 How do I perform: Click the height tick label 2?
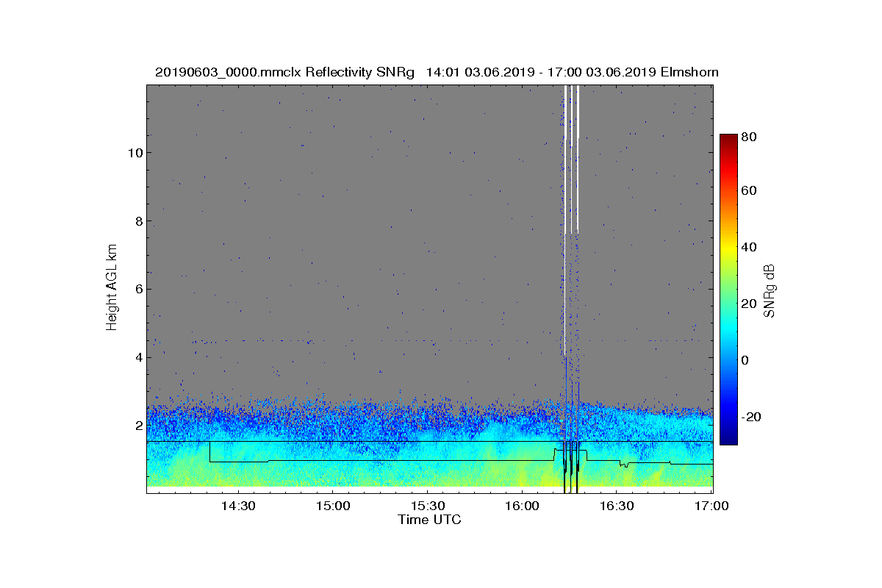(x=137, y=426)
